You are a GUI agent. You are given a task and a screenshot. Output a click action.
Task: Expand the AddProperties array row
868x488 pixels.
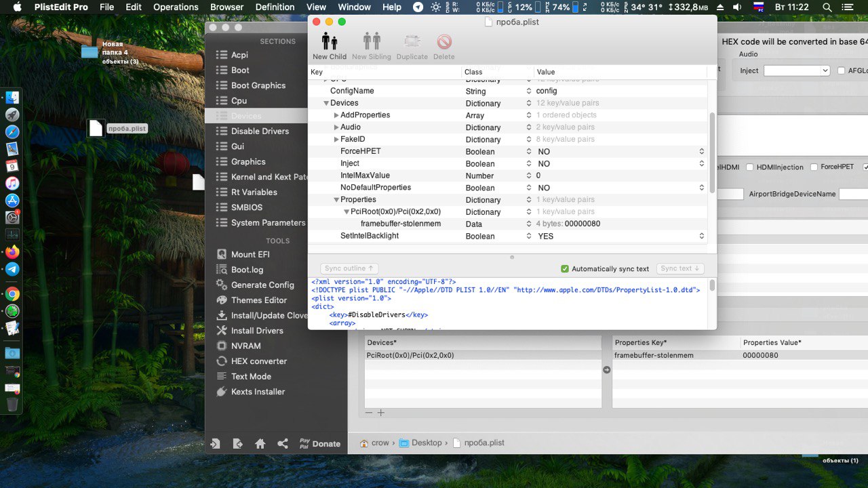coord(336,115)
